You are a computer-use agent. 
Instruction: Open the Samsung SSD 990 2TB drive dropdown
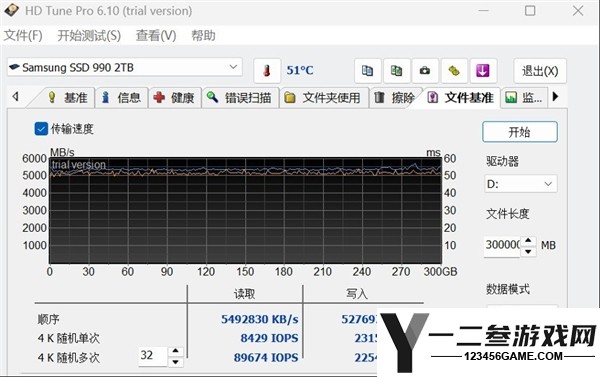(x=125, y=68)
